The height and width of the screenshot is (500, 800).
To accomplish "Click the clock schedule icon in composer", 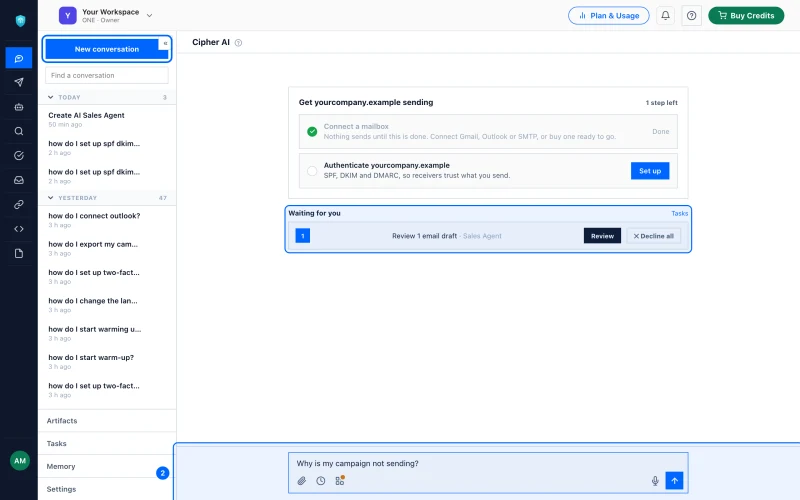I will [x=320, y=481].
